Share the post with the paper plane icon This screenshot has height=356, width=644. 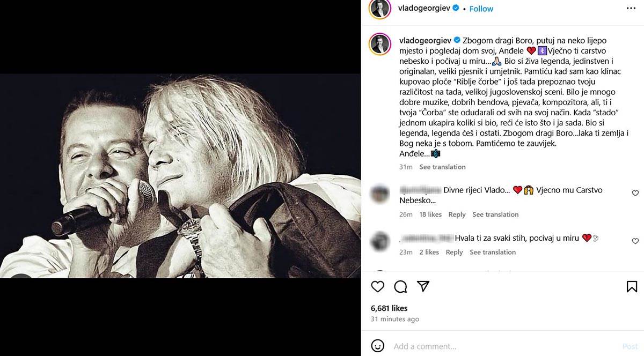pos(423,286)
